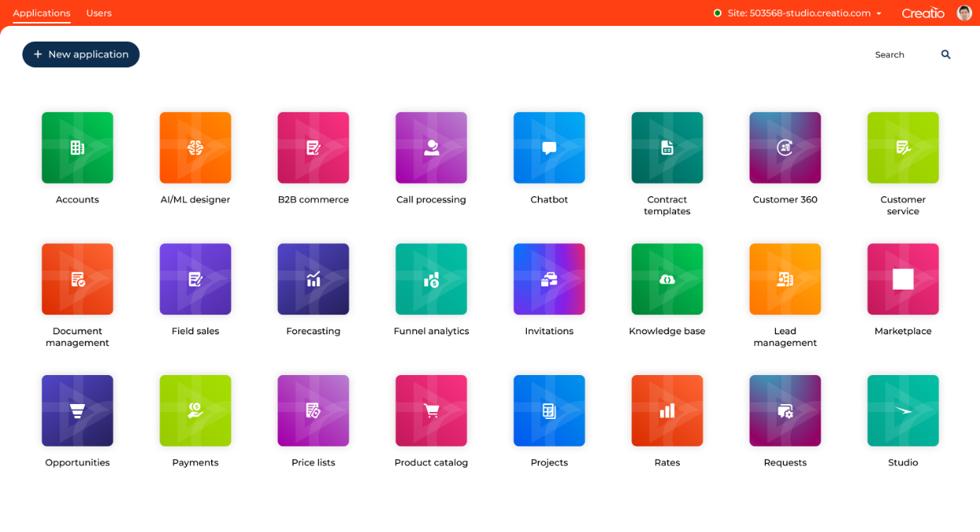Viewport: 980px width, 532px height.
Task: Switch to the Users tab
Action: (99, 13)
